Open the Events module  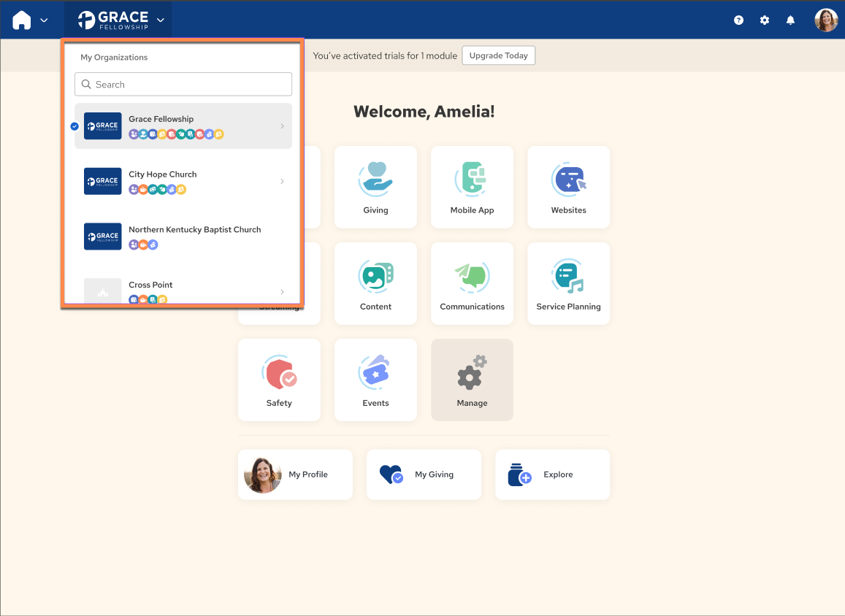[375, 380]
